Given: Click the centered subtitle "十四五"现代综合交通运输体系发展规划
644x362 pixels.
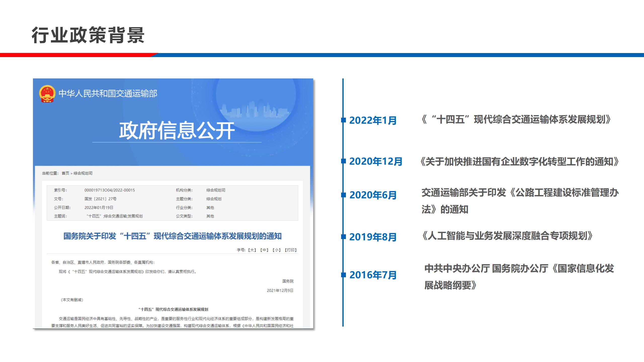Looking at the screenshot, I should click(173, 309).
